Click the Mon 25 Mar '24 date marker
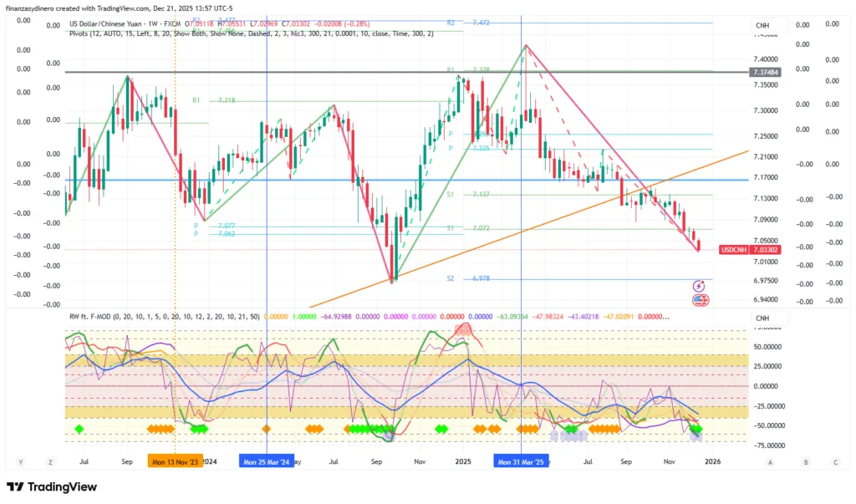856x504 pixels. (x=267, y=461)
